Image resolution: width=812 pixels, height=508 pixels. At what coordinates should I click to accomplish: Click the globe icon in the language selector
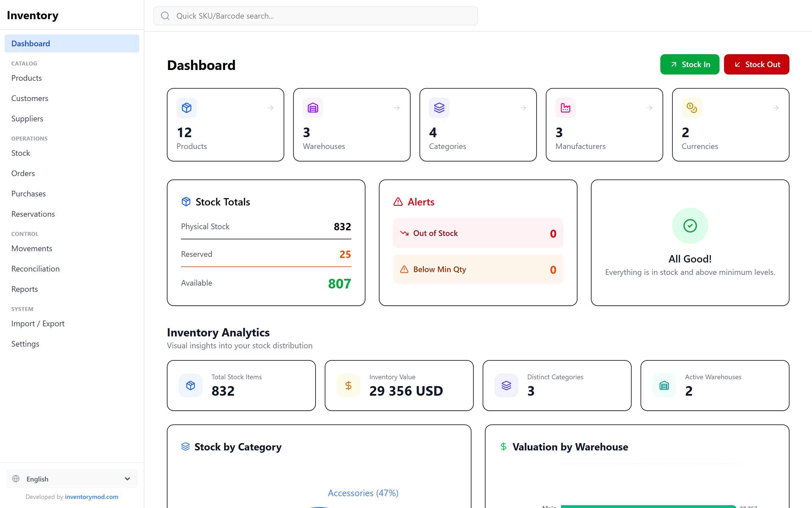(16, 479)
